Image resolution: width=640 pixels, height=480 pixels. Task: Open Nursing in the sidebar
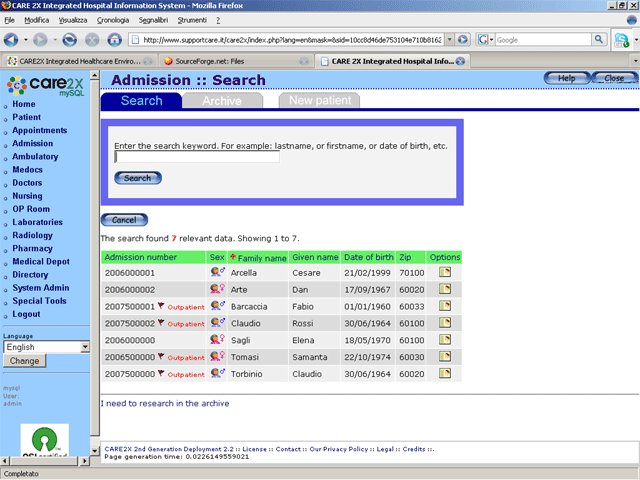click(x=27, y=196)
